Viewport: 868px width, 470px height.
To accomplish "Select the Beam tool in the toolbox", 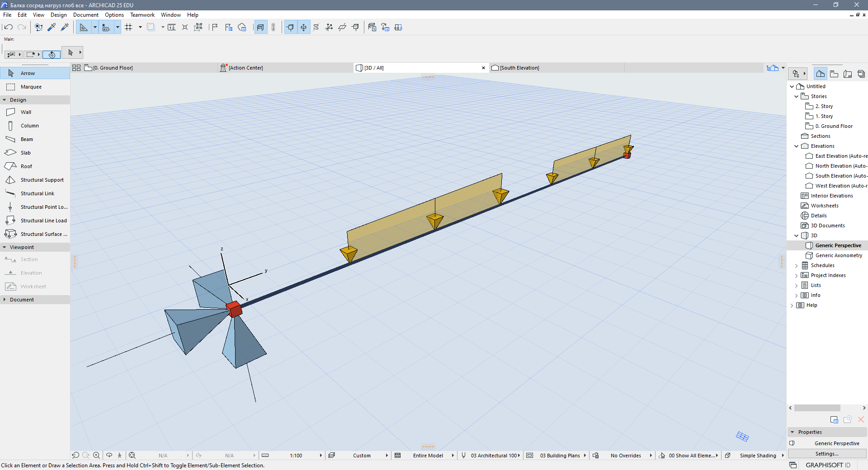I will tap(27, 139).
